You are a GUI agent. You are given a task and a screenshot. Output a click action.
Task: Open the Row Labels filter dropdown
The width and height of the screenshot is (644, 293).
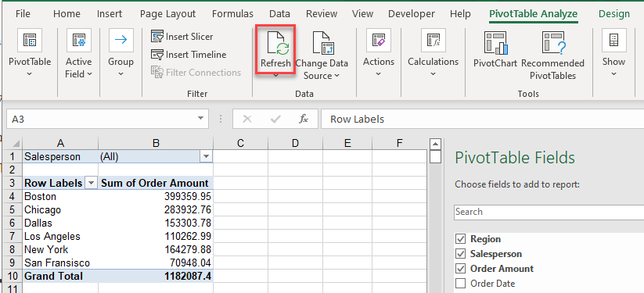point(91,184)
